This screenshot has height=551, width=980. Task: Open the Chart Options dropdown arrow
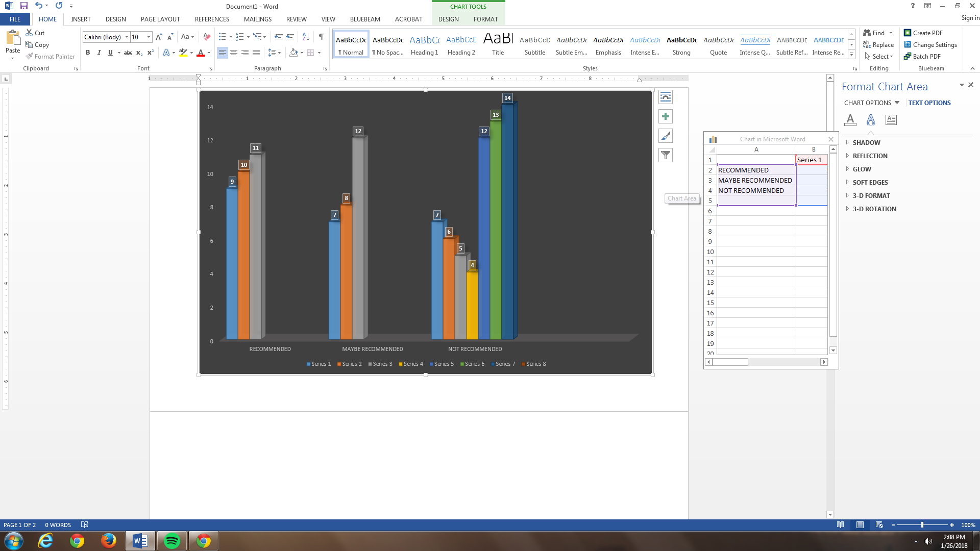897,103
